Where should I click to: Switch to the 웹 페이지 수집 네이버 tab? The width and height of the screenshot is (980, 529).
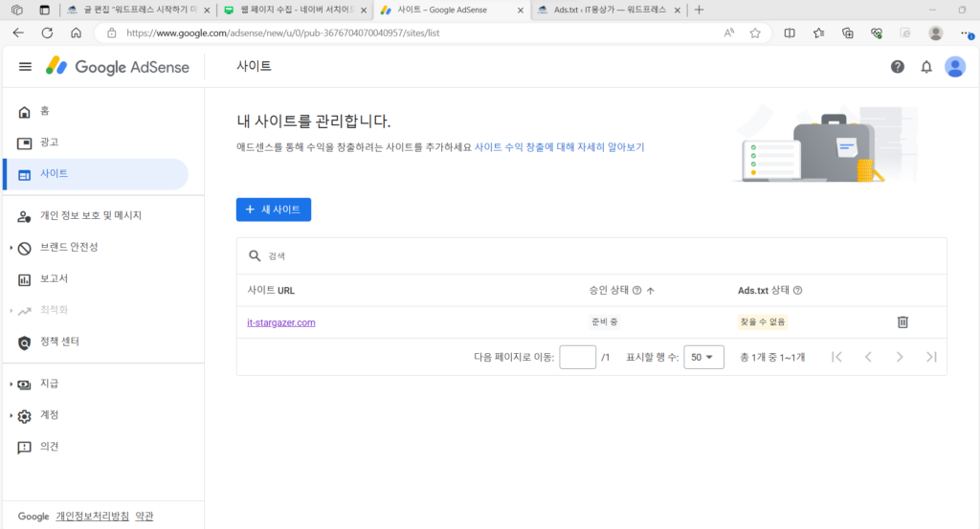(x=296, y=10)
